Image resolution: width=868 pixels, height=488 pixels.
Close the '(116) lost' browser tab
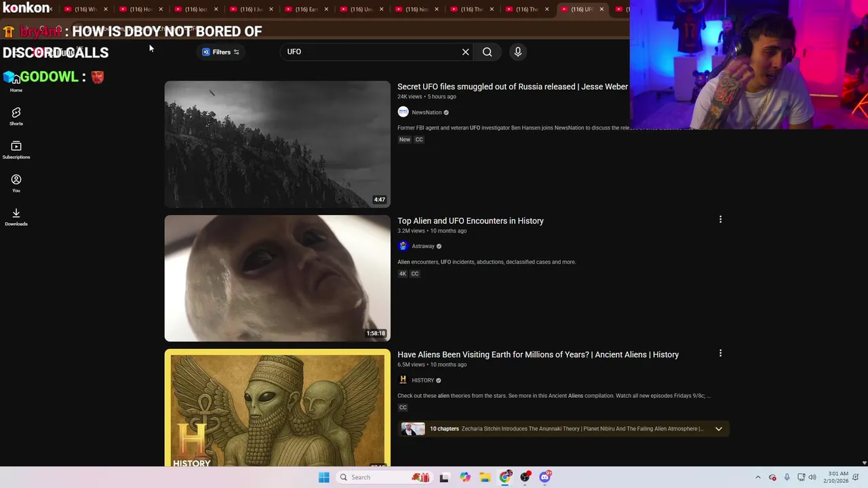point(216,9)
